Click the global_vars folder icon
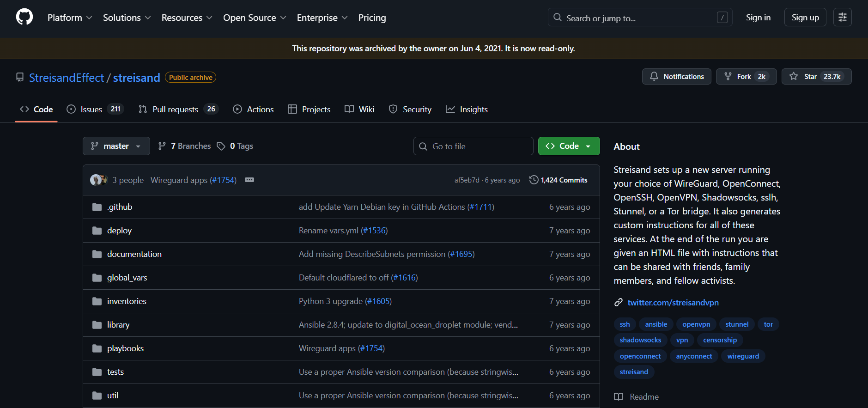Viewport: 868px width, 408px height. (x=97, y=278)
